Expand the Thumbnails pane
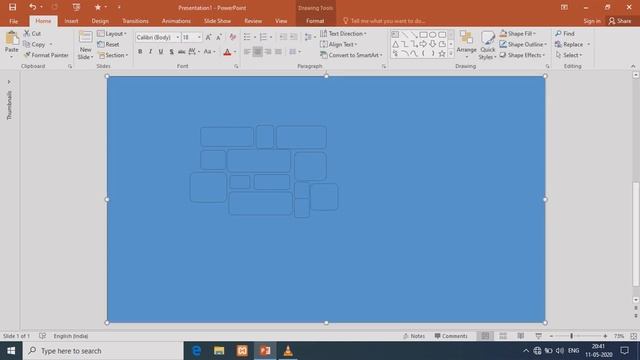Viewport: 640px width, 360px height. click(9, 82)
